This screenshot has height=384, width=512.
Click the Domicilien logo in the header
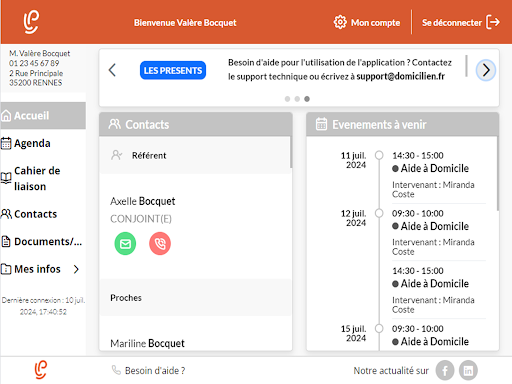click(x=31, y=22)
